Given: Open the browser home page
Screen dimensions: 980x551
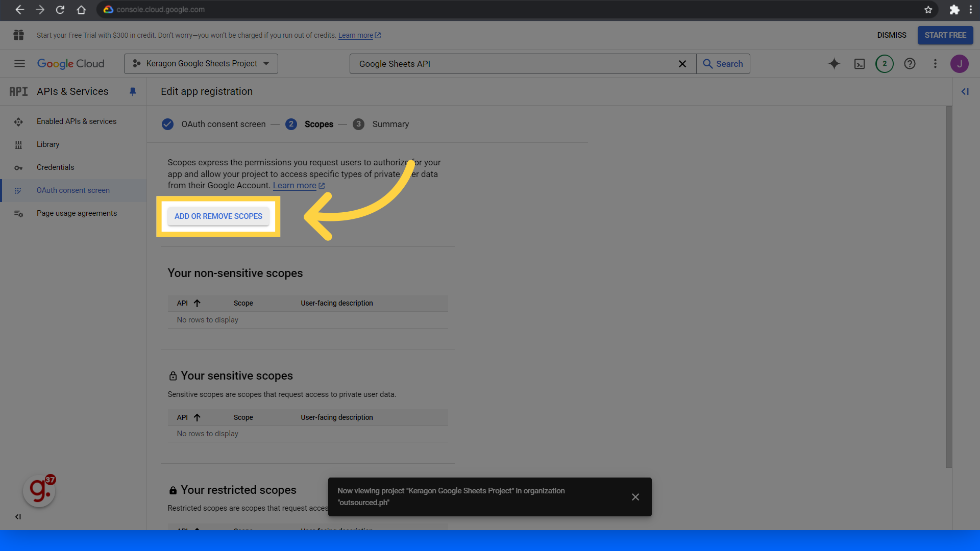Looking at the screenshot, I should click(x=81, y=10).
